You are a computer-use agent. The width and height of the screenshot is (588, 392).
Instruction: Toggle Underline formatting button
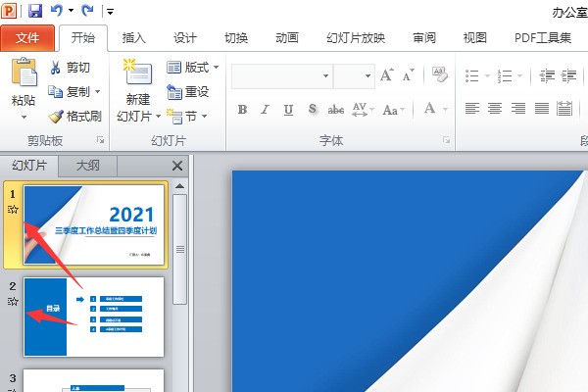click(x=289, y=109)
